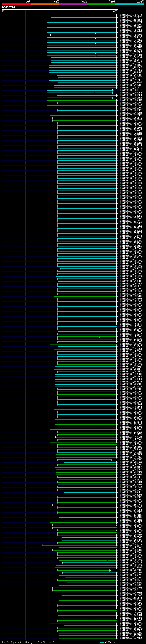Open the UniRef100_P31009 entry

[131, 424]
